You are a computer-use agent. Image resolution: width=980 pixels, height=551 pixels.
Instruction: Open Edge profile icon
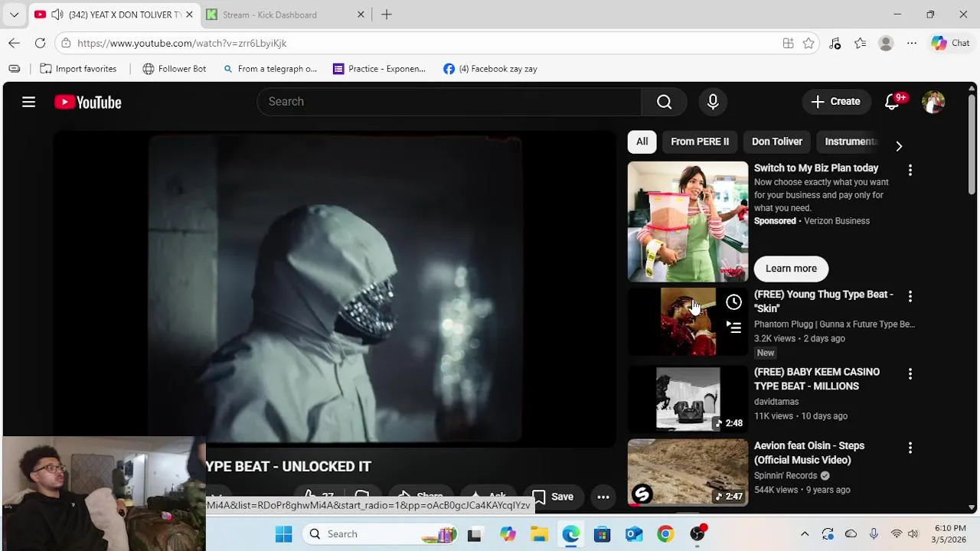[x=886, y=44]
